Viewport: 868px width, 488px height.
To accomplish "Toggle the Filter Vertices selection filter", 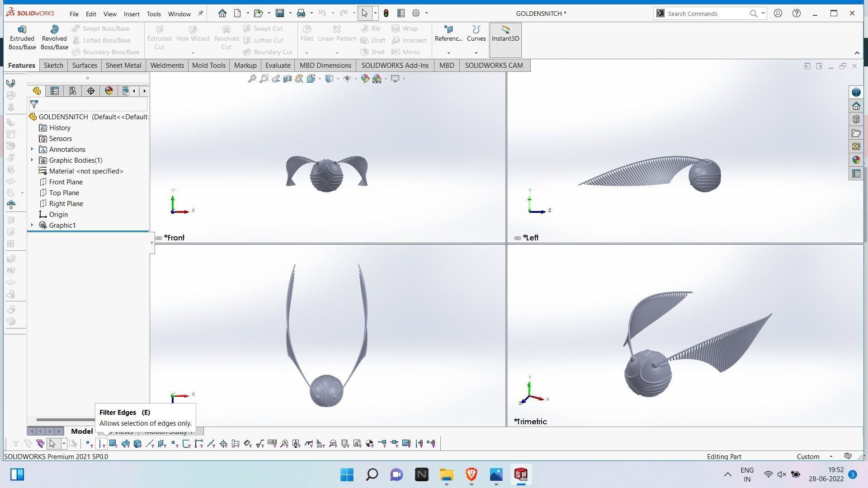I will coord(89,444).
